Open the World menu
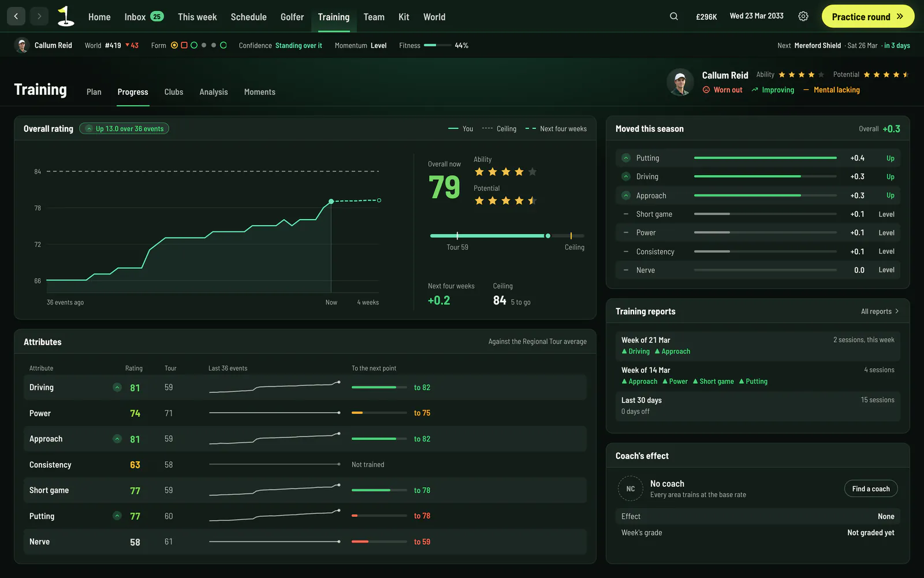924x578 pixels. pyautogui.click(x=434, y=17)
